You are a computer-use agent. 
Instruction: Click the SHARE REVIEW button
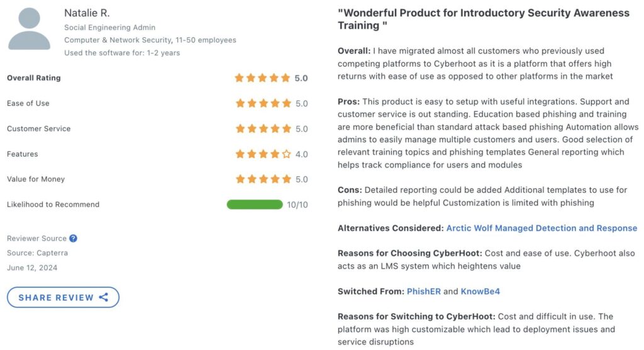(x=63, y=297)
